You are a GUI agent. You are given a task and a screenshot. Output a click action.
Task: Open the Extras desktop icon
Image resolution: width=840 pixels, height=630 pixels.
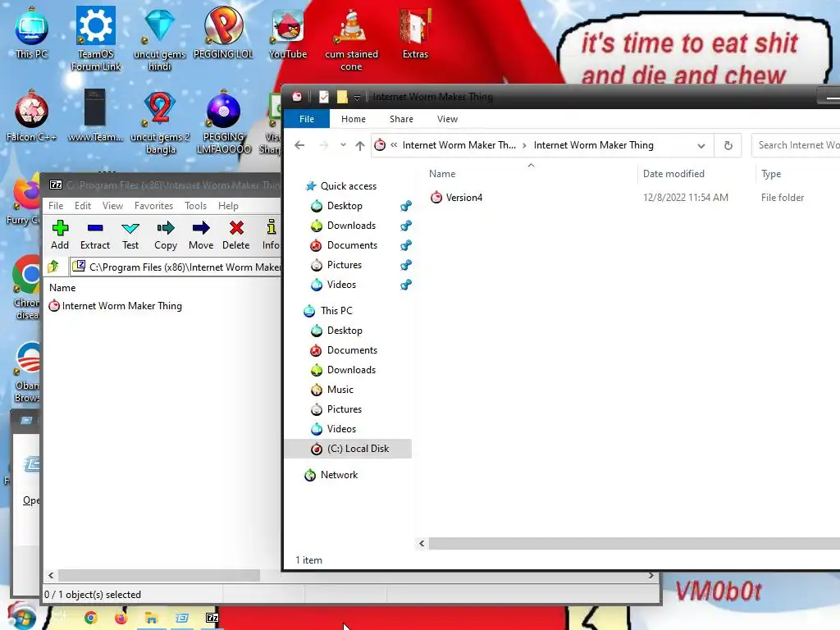[415, 33]
